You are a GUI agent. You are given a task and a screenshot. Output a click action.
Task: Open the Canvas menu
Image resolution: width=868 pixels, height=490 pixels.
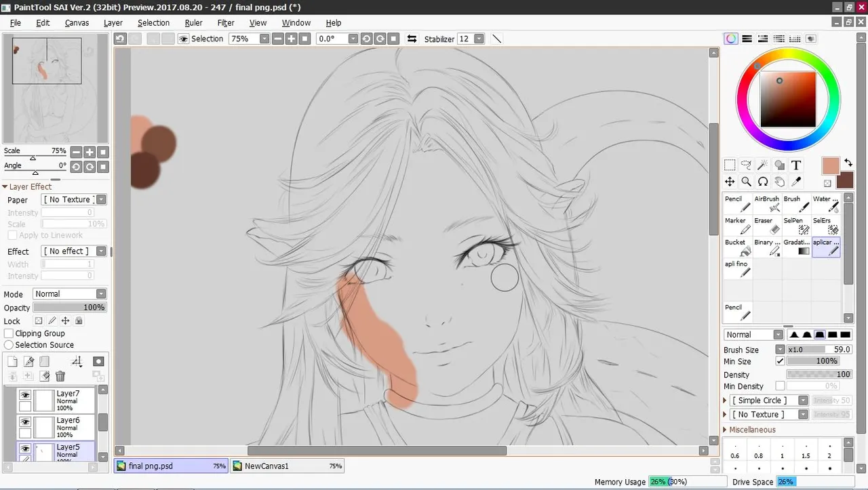[77, 23]
